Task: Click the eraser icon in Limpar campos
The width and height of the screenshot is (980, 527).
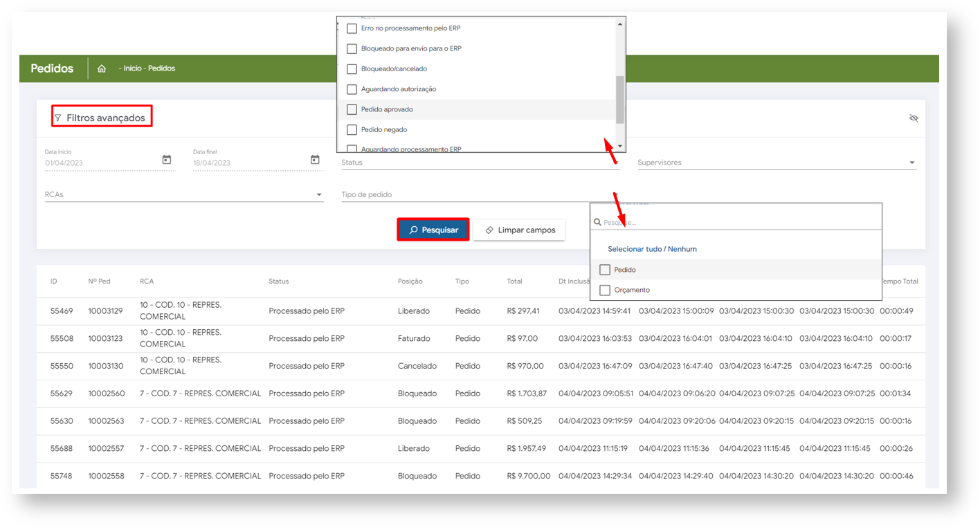Action: (x=489, y=230)
